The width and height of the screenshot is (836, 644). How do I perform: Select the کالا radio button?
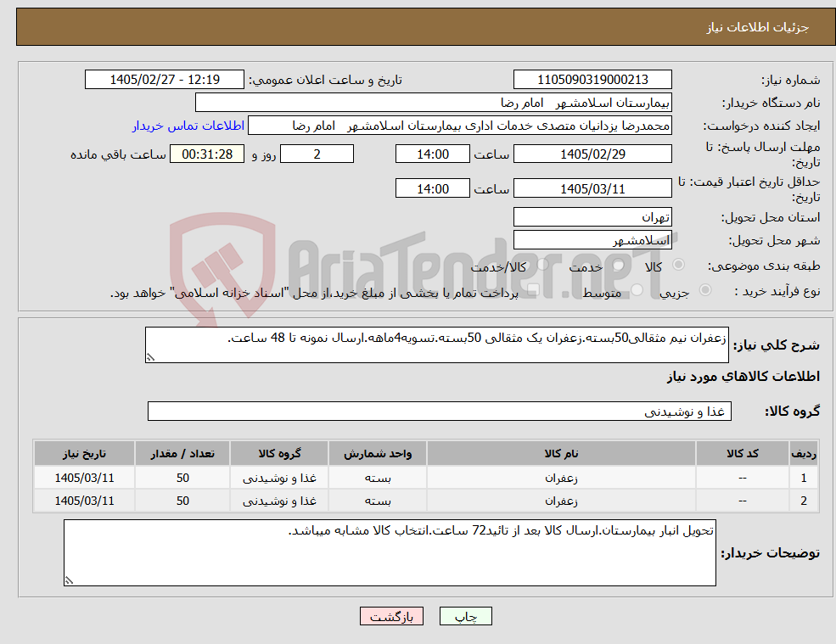[679, 265]
